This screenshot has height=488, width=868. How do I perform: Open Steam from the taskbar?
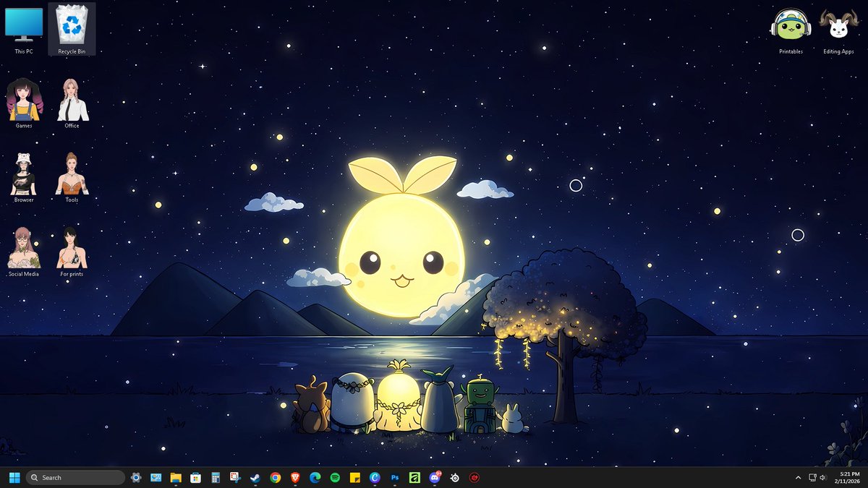(x=255, y=477)
